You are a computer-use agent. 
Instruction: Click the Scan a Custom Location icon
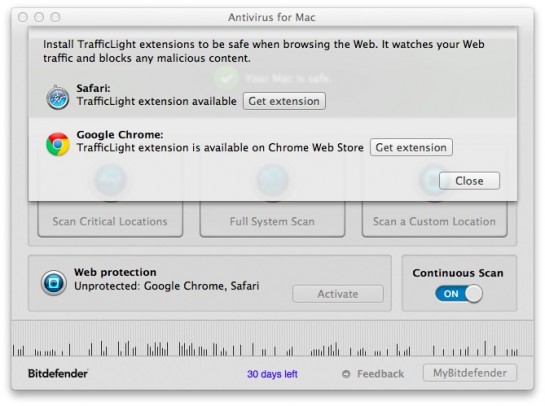click(434, 180)
